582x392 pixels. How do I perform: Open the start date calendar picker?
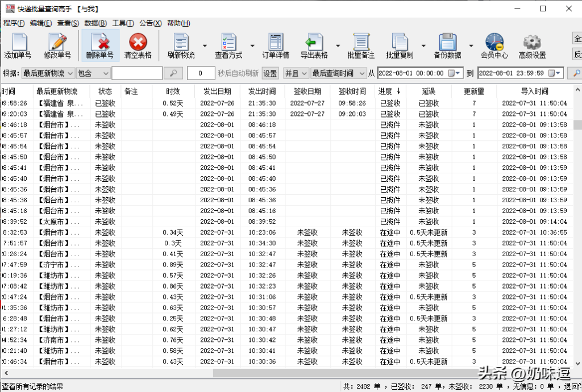click(454, 73)
